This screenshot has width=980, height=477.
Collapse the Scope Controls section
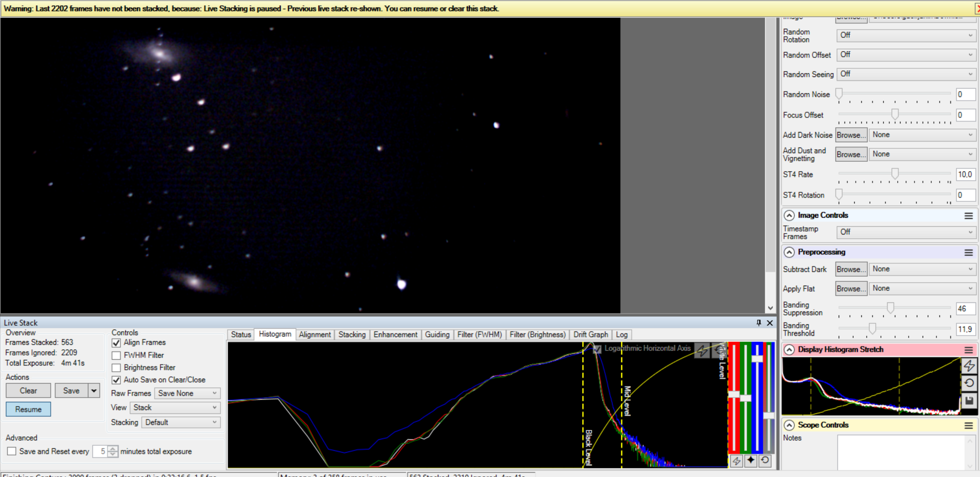tap(790, 425)
